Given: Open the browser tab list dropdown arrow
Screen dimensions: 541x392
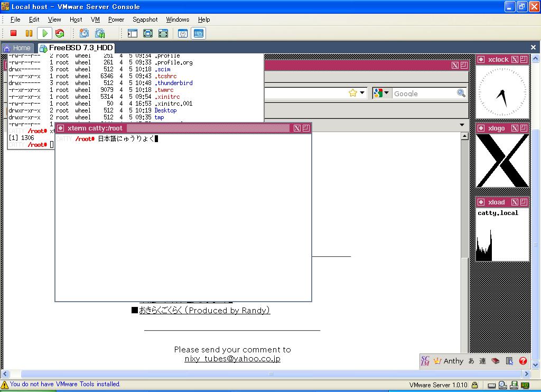Looking at the screenshot, I should (462, 125).
